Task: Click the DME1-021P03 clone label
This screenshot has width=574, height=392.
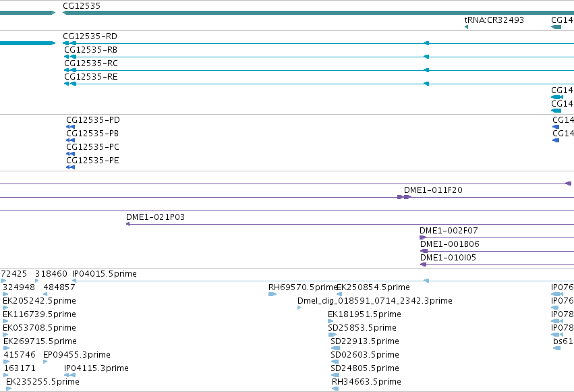Action: 155,217
